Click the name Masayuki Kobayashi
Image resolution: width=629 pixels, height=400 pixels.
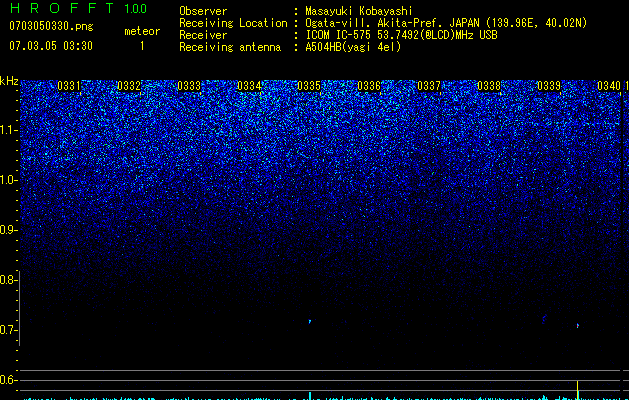(359, 11)
